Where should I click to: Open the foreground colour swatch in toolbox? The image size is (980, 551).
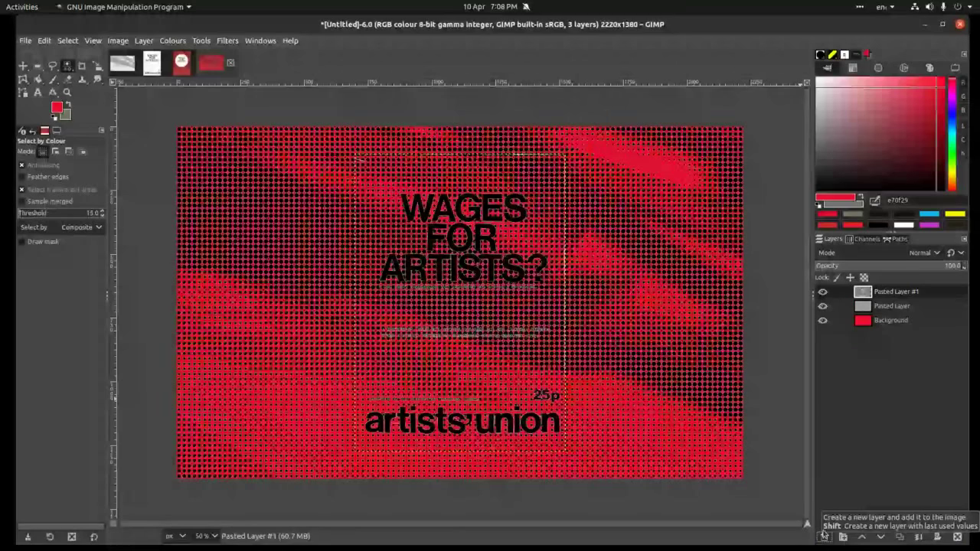tap(57, 106)
